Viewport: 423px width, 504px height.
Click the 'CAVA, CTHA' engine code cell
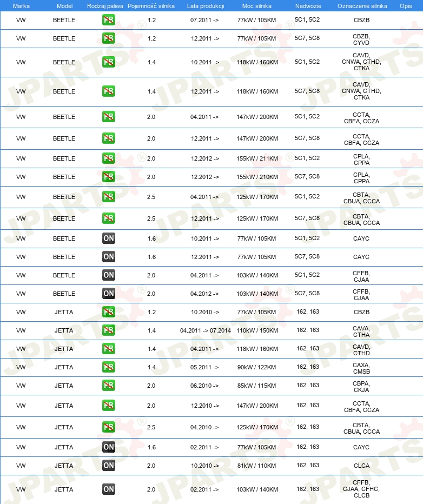click(x=362, y=331)
